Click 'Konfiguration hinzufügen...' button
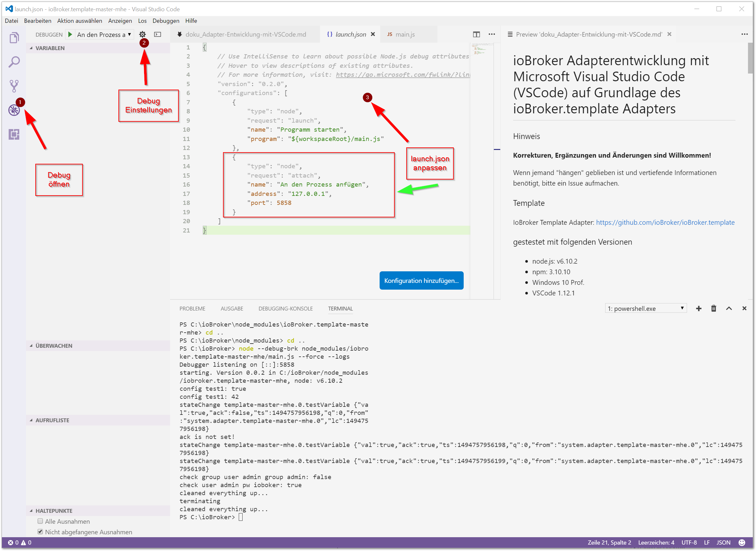This screenshot has height=551, width=756. tap(421, 281)
